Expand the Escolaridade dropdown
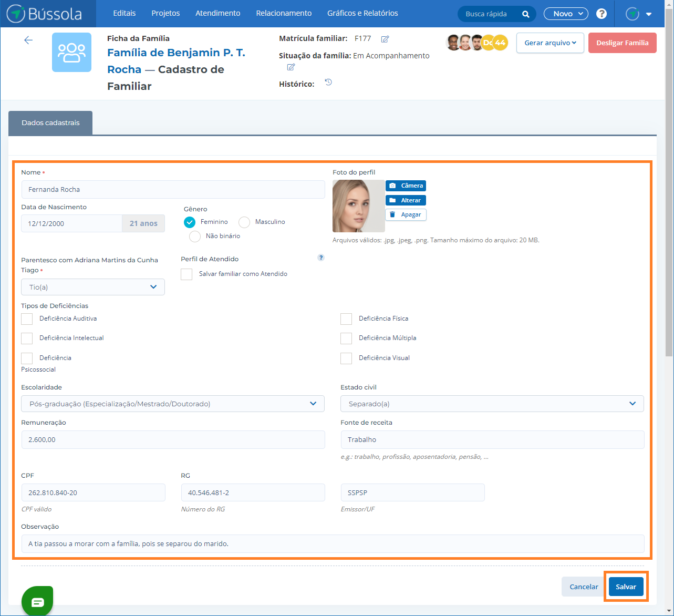 point(173,404)
